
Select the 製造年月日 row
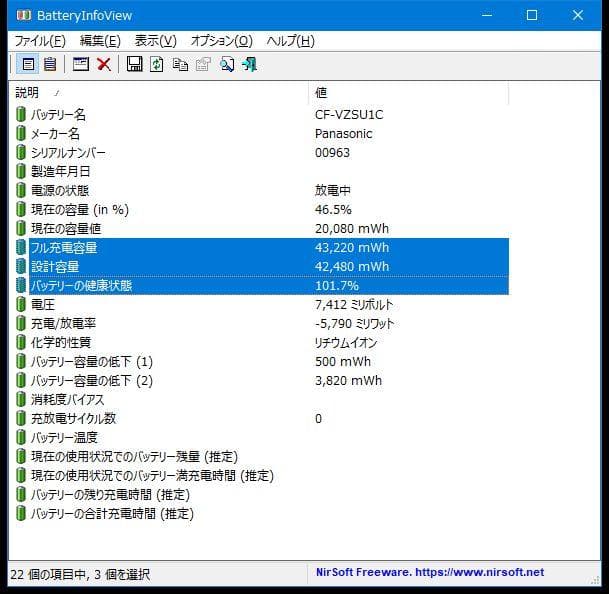coord(262,171)
